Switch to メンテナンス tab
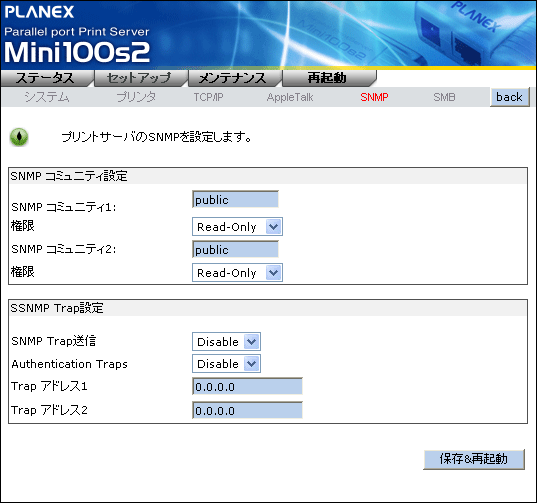The width and height of the screenshot is (537, 503). point(233,78)
